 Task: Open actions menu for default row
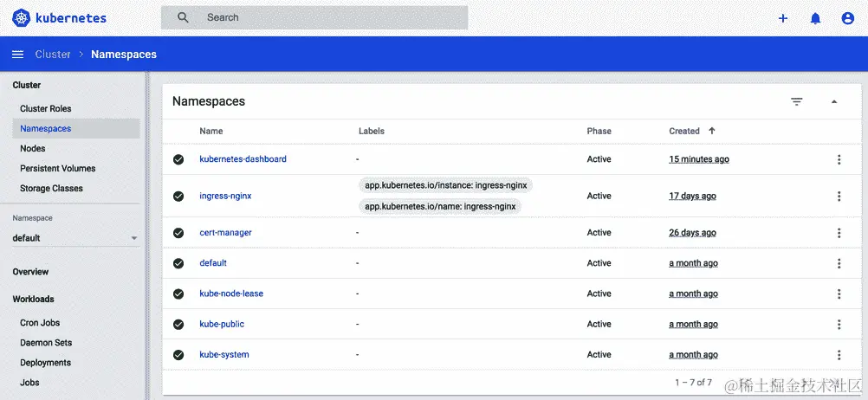tap(839, 263)
